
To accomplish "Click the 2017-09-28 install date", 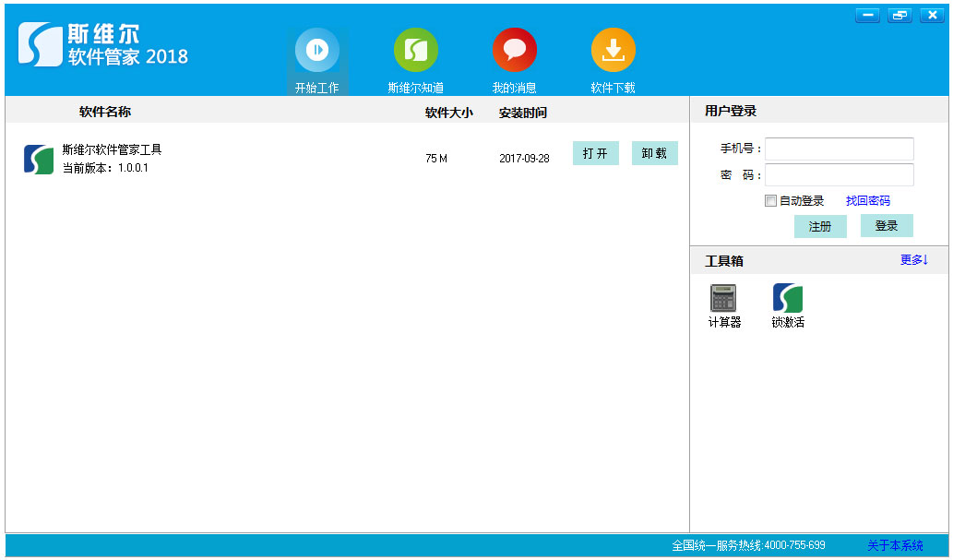I will [x=525, y=159].
